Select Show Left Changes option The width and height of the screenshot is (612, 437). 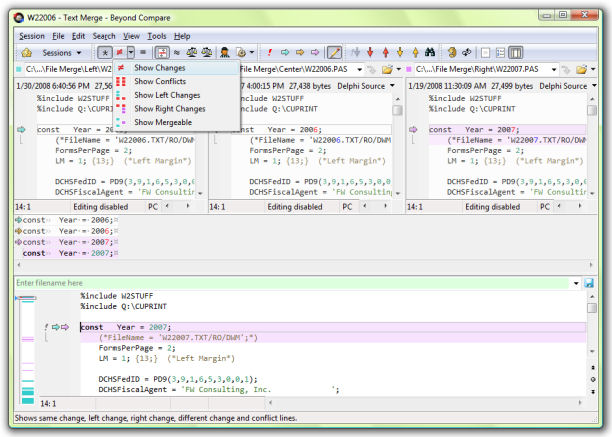point(167,95)
